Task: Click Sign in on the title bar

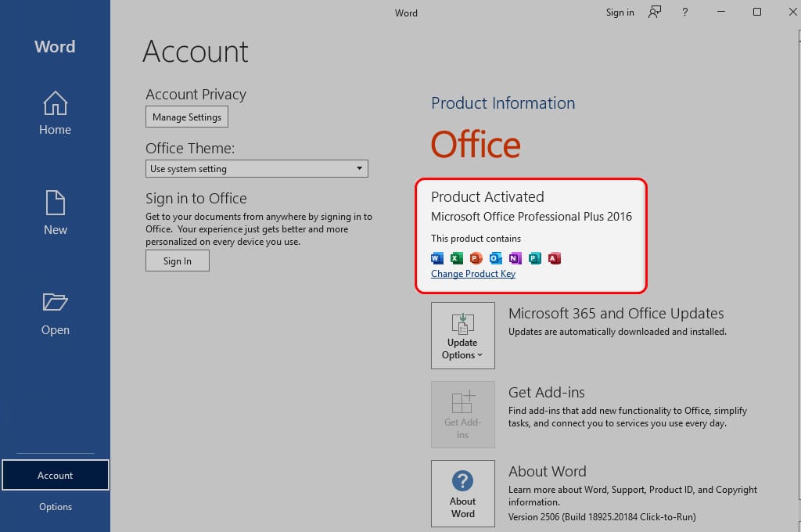Action: 620,13
